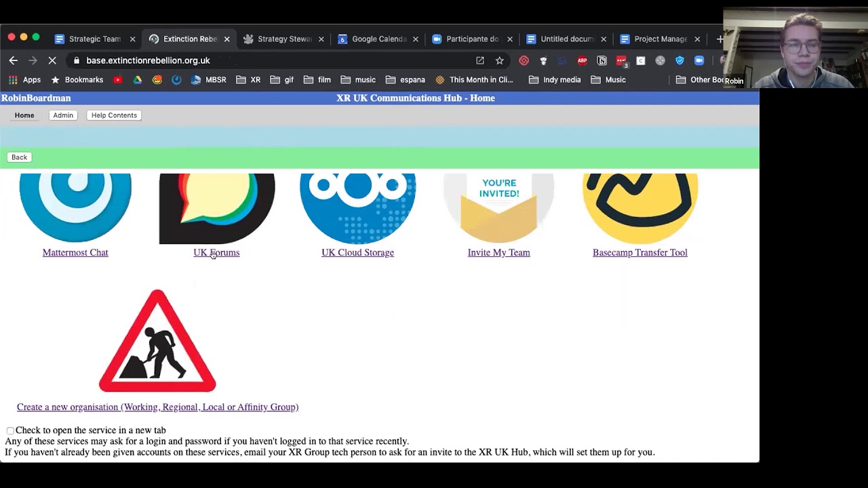
Task: Click the Notion extension icon
Action: point(601,60)
